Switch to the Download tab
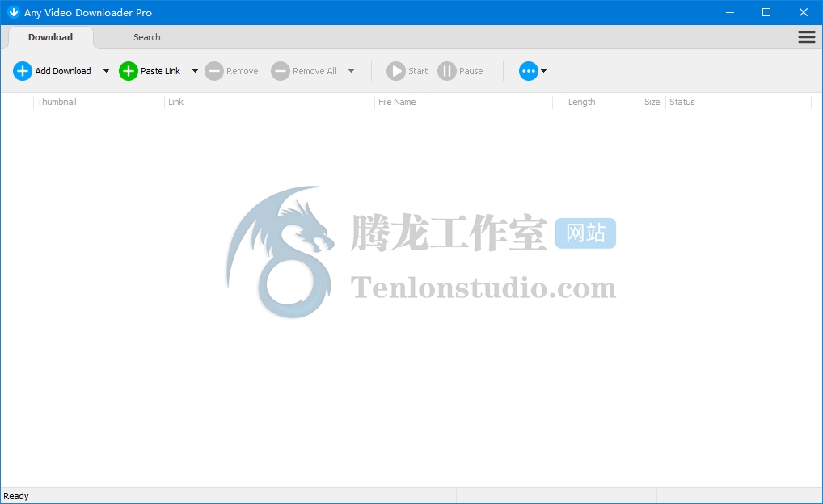This screenshot has height=504, width=823. coord(50,37)
